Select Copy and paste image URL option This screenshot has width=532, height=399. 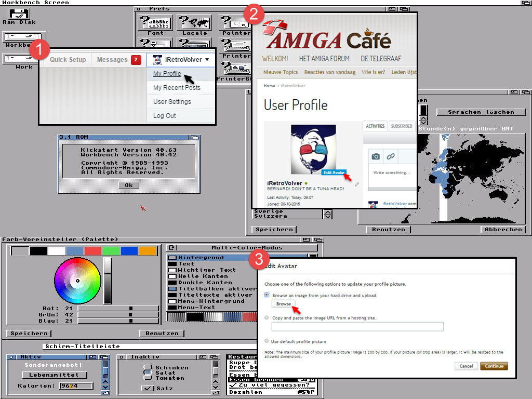(x=267, y=317)
